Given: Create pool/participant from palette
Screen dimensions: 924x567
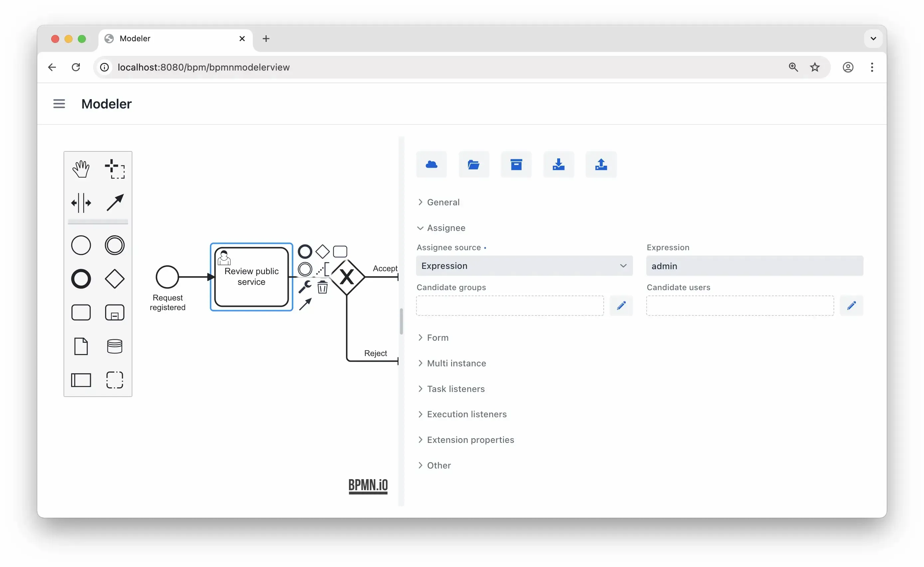Looking at the screenshot, I should tap(80, 380).
